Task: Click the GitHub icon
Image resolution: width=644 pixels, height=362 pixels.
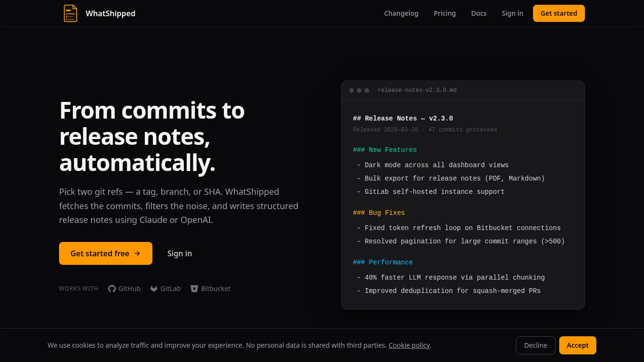Action: (x=112, y=289)
